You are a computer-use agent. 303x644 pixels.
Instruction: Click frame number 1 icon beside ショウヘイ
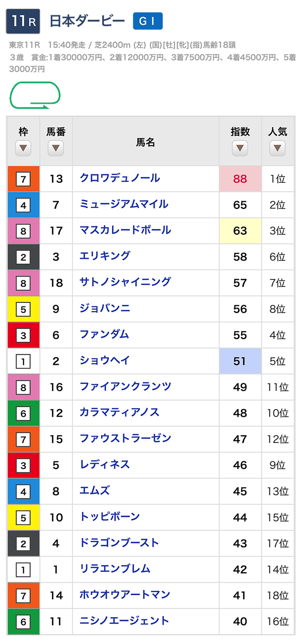(23, 362)
